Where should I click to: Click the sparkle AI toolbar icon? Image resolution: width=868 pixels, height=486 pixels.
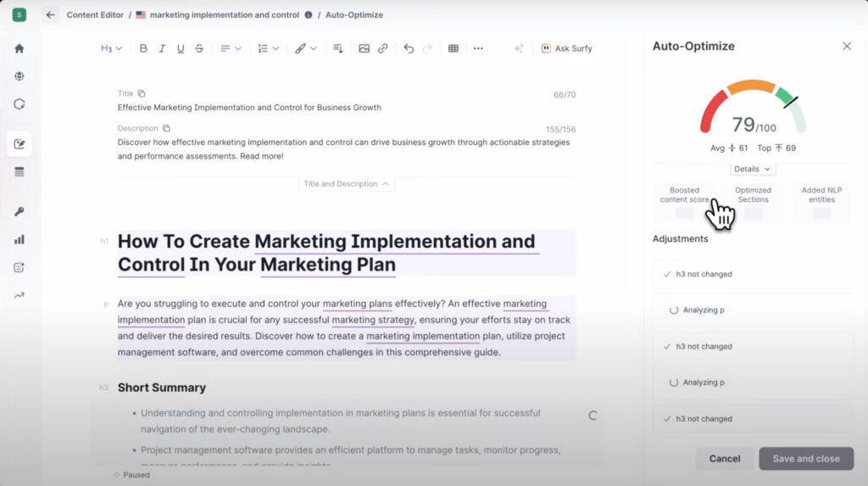point(519,48)
